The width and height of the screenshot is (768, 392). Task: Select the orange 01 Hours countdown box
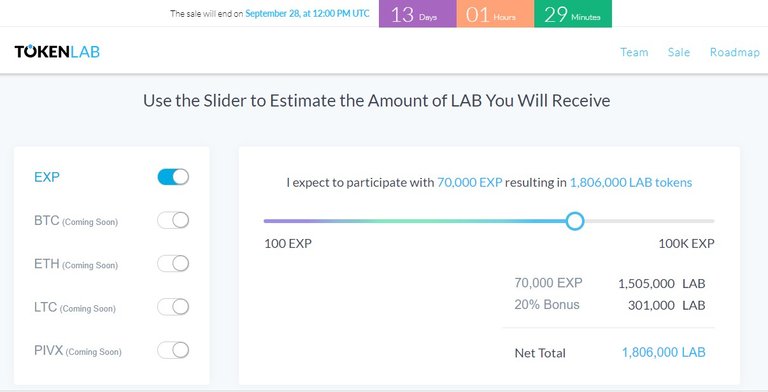(495, 14)
